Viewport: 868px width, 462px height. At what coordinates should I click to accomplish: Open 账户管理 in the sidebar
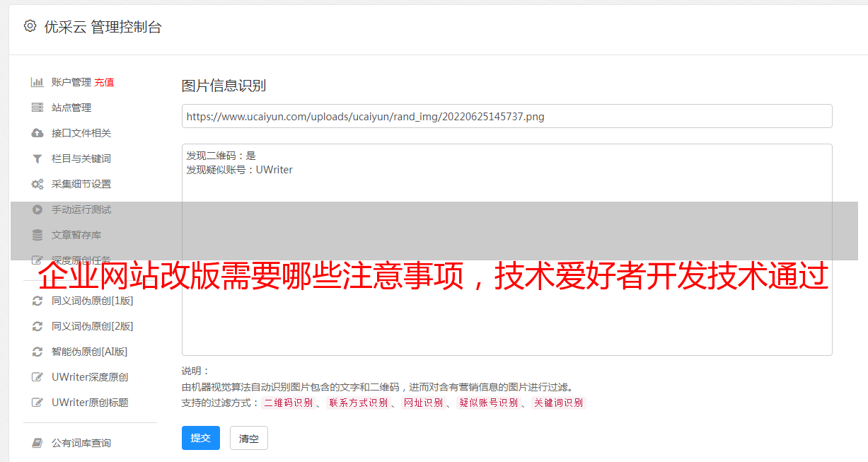pyautogui.click(x=71, y=82)
